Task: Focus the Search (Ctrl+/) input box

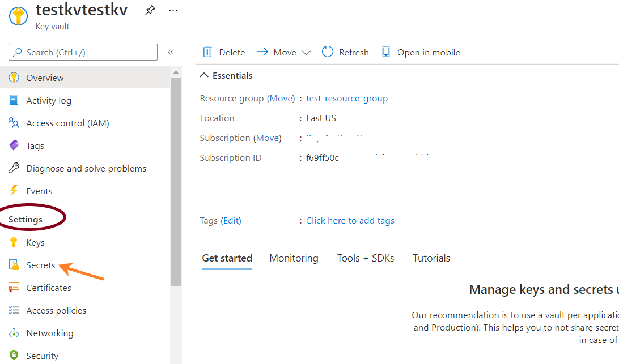Action: coord(83,52)
